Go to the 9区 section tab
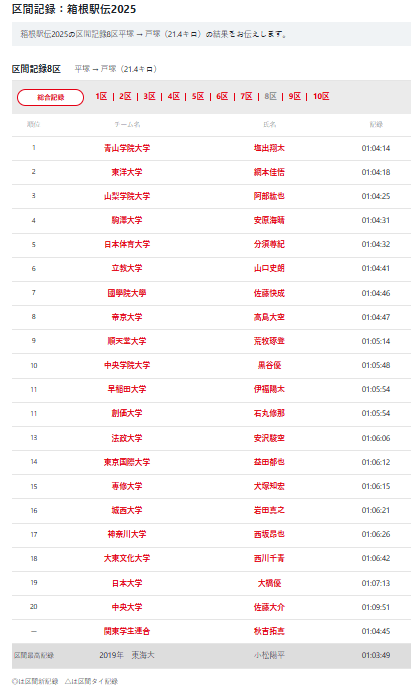Viewport: 415px width, 696px height. pos(295,96)
